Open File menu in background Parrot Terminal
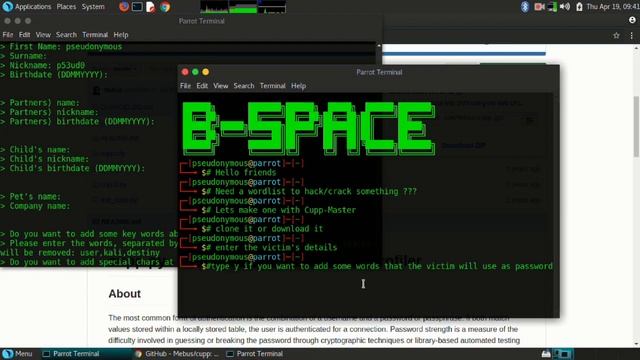 click(x=8, y=35)
